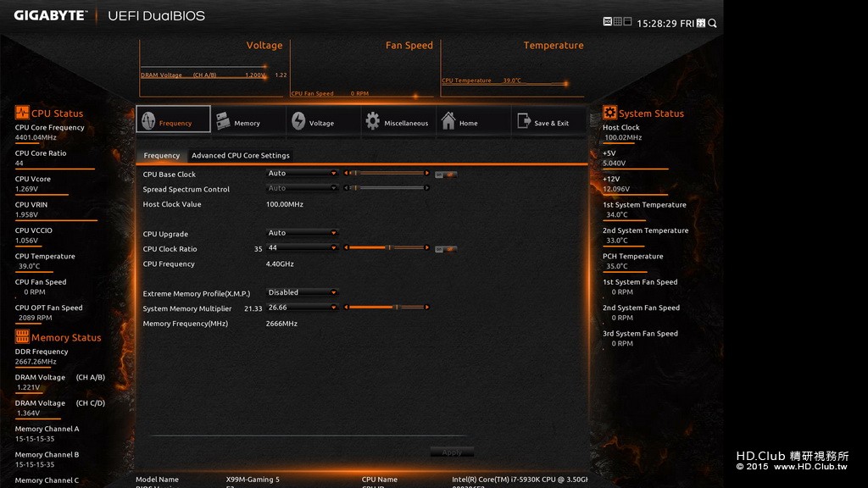
Task: Click the magnifier search icon
Action: coord(712,23)
